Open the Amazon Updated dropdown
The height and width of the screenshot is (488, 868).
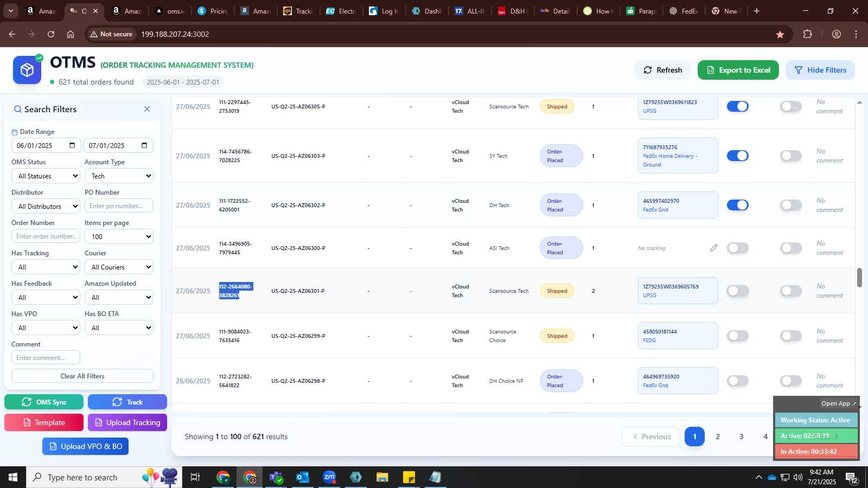pyautogui.click(x=119, y=297)
